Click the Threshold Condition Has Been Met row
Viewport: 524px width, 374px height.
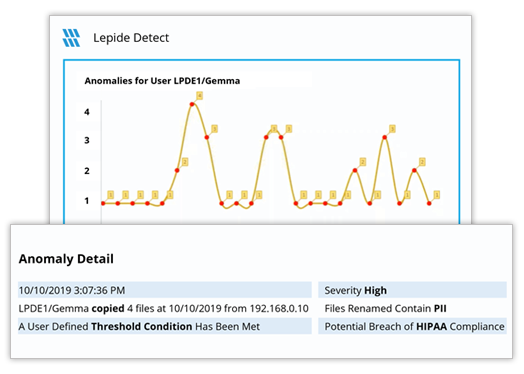tap(165, 326)
